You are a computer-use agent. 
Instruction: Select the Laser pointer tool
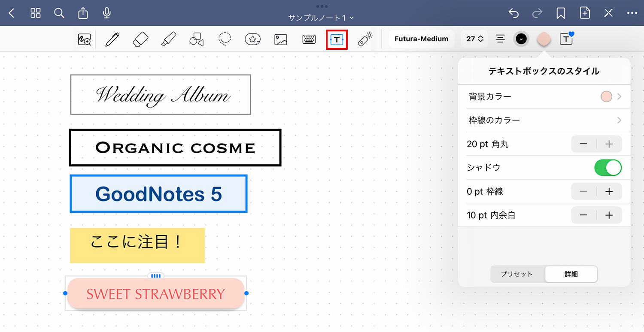tap(365, 39)
